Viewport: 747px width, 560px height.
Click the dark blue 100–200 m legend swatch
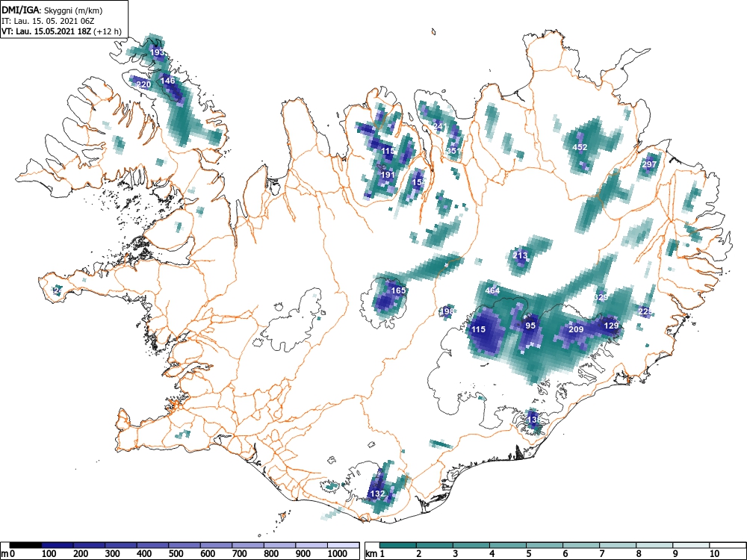click(x=58, y=545)
